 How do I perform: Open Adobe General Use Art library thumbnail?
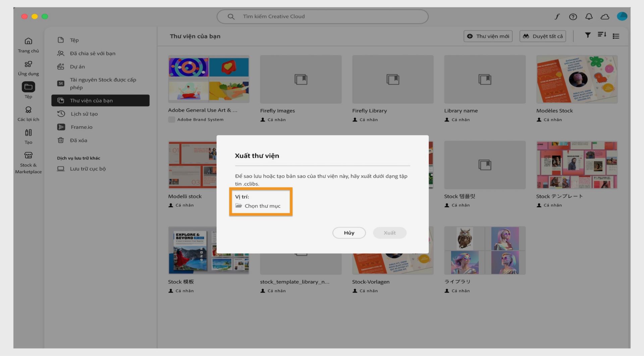point(209,79)
